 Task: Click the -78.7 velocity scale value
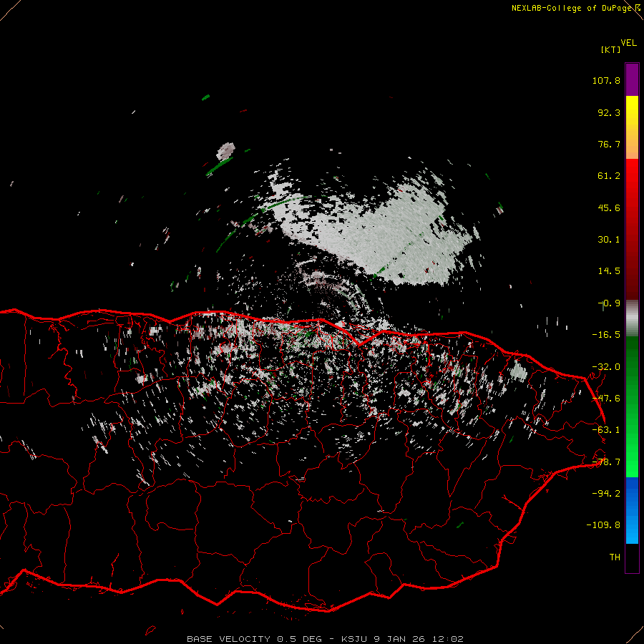606,462
